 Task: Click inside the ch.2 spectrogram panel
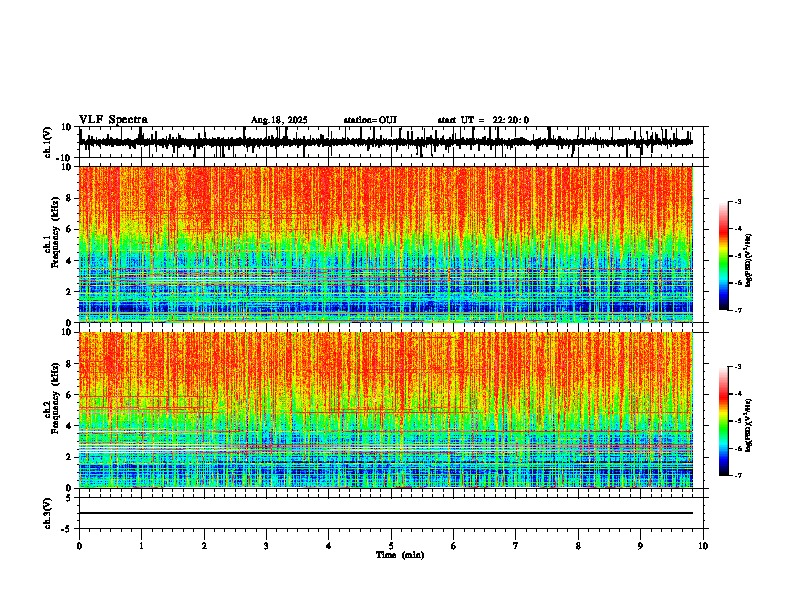[x=386, y=410]
